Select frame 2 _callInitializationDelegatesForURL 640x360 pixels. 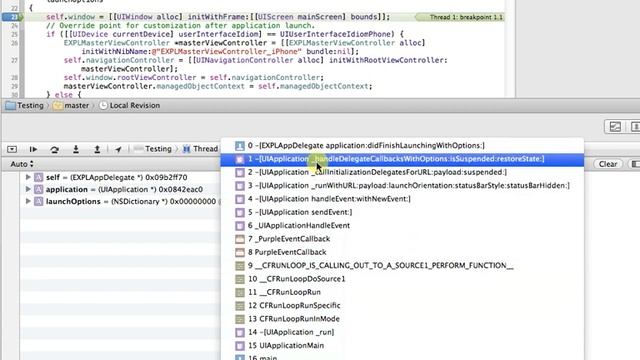(x=402, y=172)
